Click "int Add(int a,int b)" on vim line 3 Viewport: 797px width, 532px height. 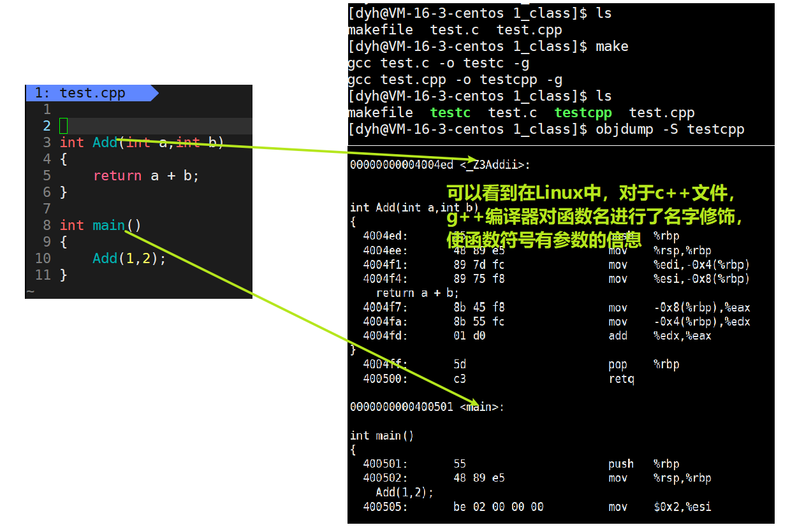tap(142, 142)
